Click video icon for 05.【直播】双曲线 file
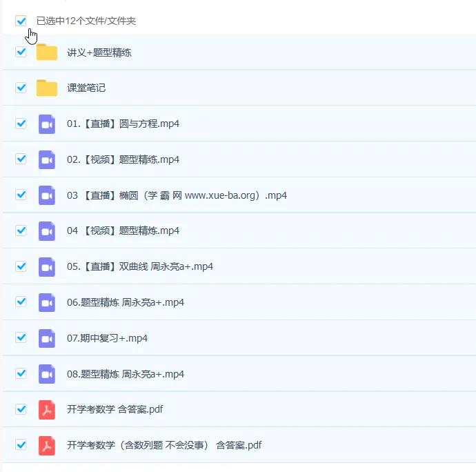Screen dimensions: 476x472 click(47, 266)
